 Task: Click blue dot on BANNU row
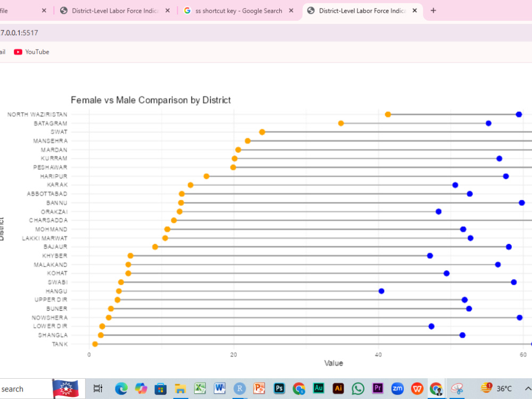522,203
